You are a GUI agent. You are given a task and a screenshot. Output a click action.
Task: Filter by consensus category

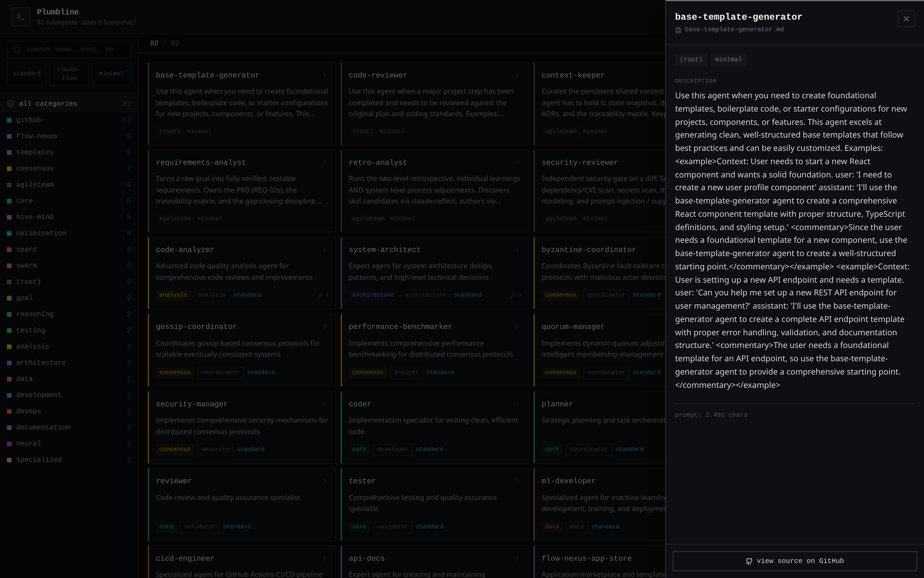click(x=69, y=168)
